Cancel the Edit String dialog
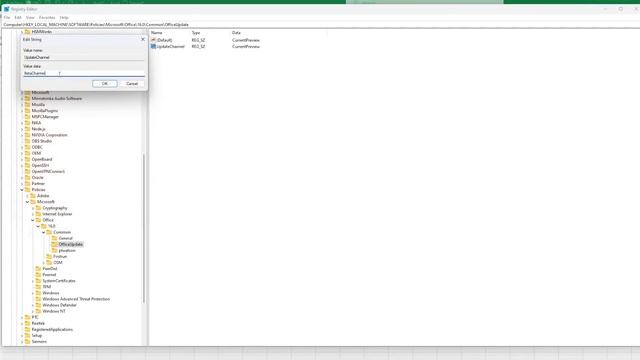 (x=132, y=83)
